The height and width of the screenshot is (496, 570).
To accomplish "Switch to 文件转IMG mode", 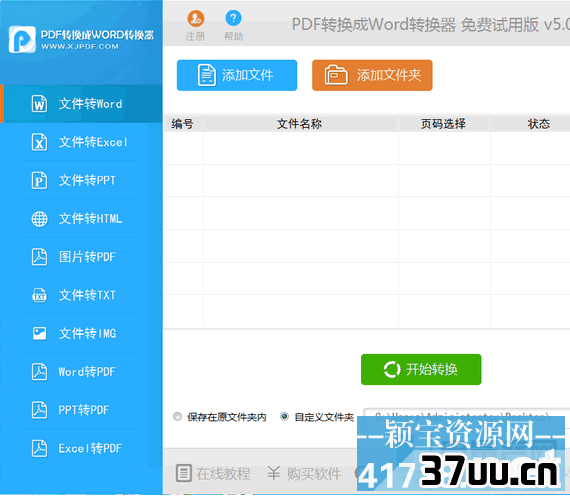I will pyautogui.click(x=81, y=333).
